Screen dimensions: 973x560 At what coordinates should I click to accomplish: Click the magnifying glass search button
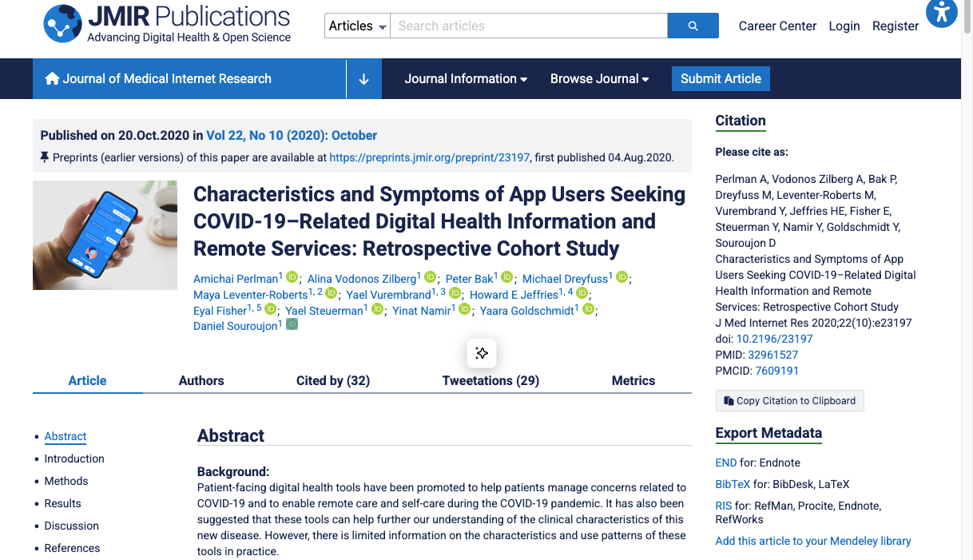[693, 26]
